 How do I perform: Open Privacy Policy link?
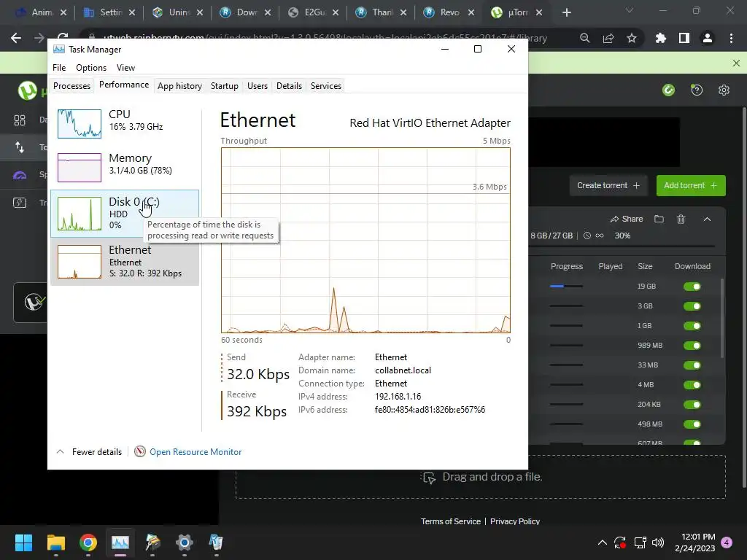point(515,521)
